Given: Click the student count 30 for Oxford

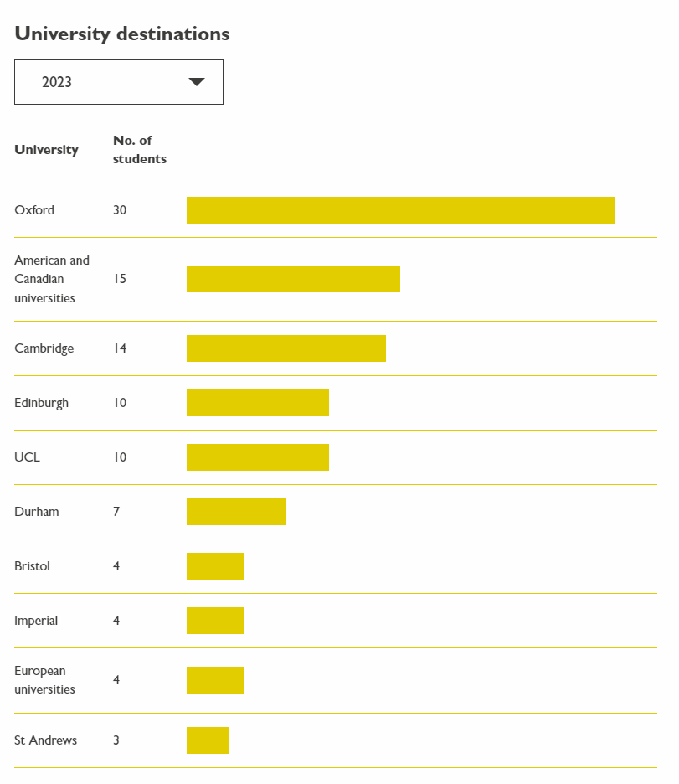Looking at the screenshot, I should click(x=120, y=210).
